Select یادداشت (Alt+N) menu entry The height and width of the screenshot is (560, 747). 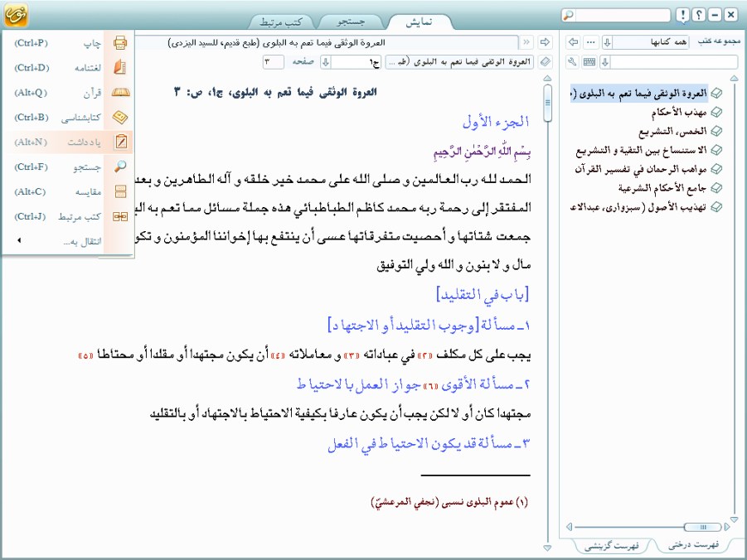click(x=68, y=142)
